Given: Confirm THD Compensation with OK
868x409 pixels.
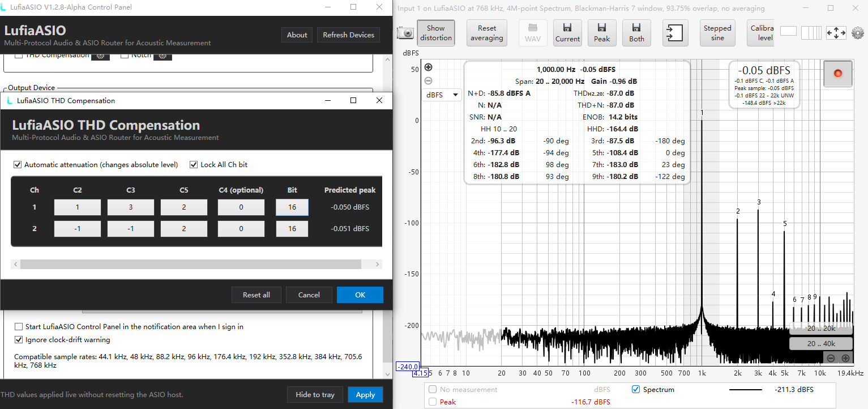Looking at the screenshot, I should pos(360,295).
